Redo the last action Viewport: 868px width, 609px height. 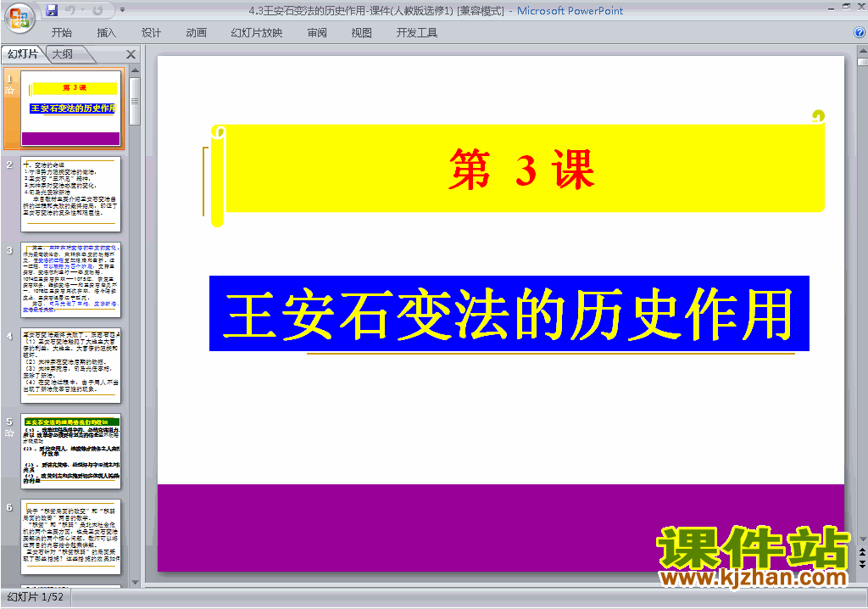pos(97,10)
